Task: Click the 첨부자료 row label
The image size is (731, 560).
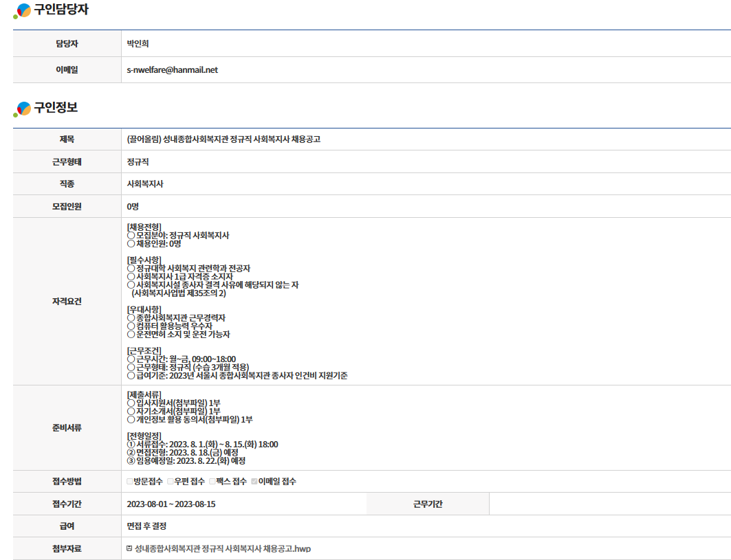Action: tap(67, 548)
